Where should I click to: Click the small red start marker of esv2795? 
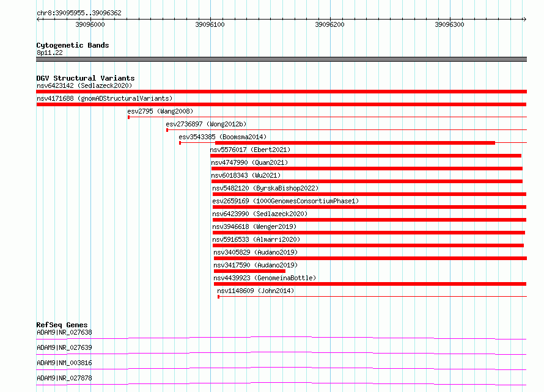tap(129, 117)
